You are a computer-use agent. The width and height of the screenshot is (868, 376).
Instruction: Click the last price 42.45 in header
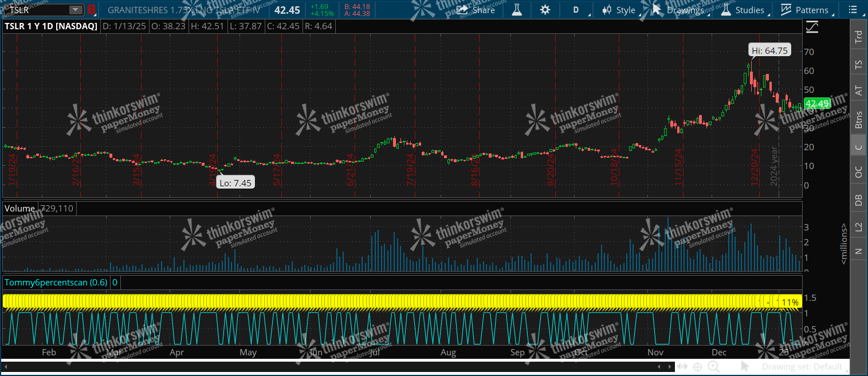[286, 10]
